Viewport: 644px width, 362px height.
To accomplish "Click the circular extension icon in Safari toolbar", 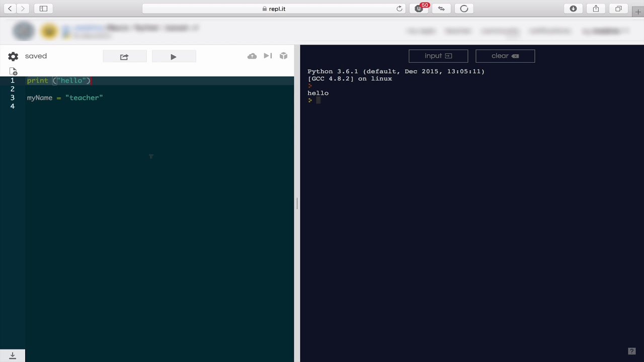I will [x=464, y=9].
